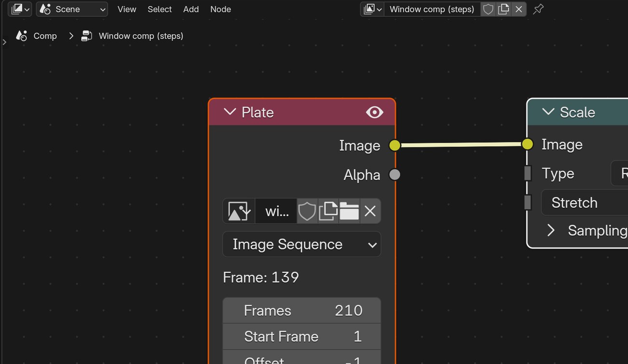Rename the Window comp (steps) node tree
The image size is (628, 364).
point(432,9)
